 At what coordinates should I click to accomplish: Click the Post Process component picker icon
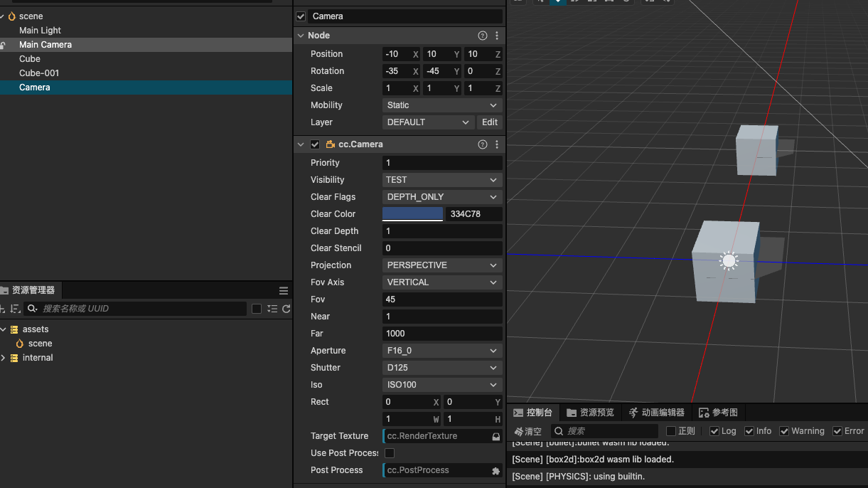pos(495,470)
